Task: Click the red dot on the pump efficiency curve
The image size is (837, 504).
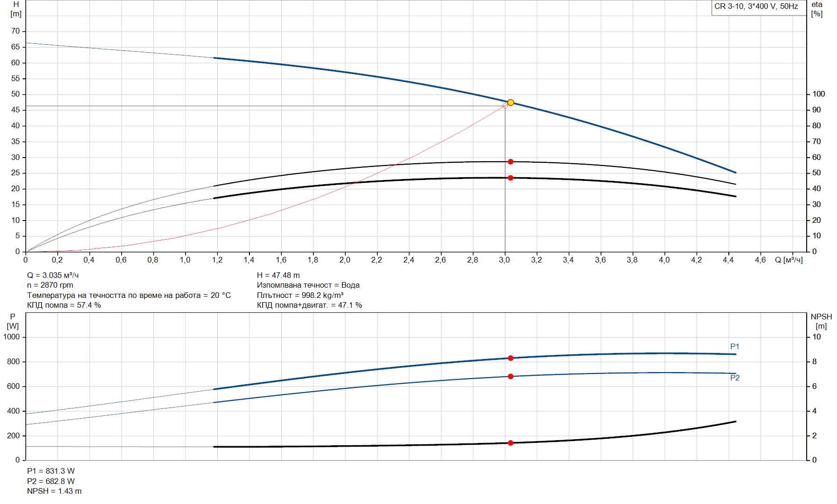Action: coord(511,162)
